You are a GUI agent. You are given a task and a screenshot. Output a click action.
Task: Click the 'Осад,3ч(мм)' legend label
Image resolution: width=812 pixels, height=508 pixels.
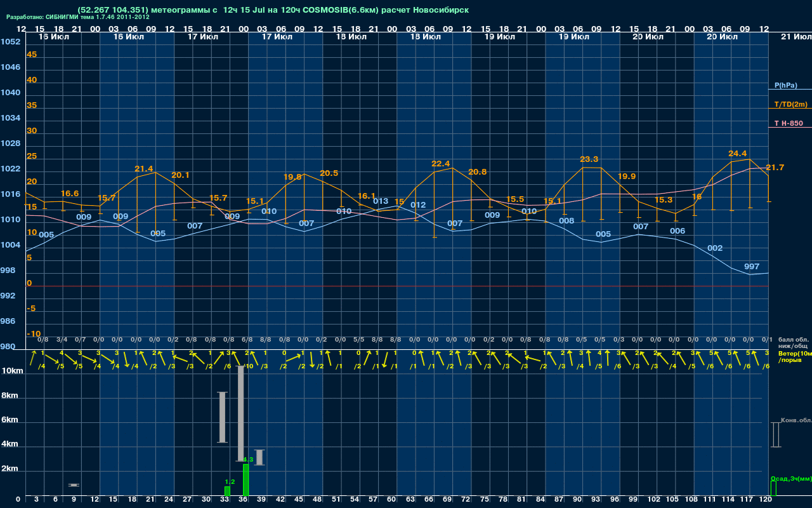click(x=791, y=478)
